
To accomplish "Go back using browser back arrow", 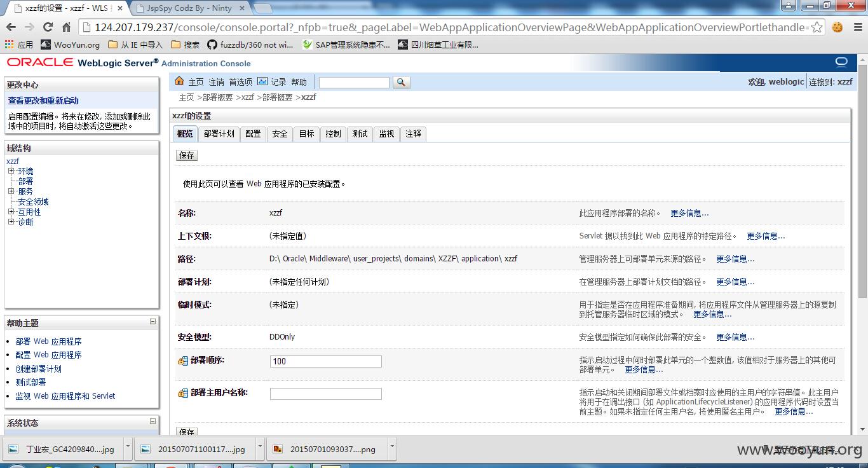I will [11, 27].
